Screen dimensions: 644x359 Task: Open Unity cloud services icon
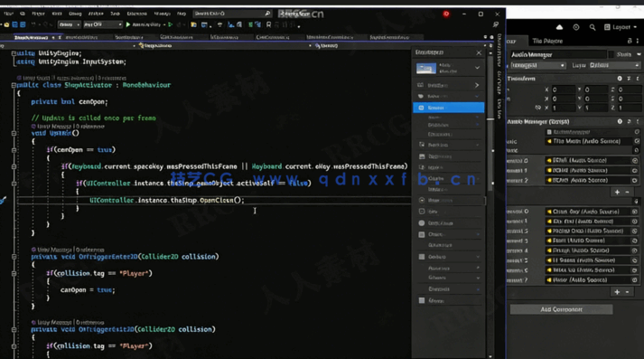[x=559, y=27]
